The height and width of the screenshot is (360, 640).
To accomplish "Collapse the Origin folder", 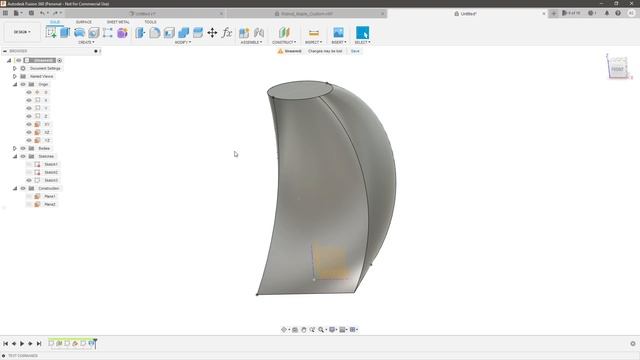I will [15, 84].
